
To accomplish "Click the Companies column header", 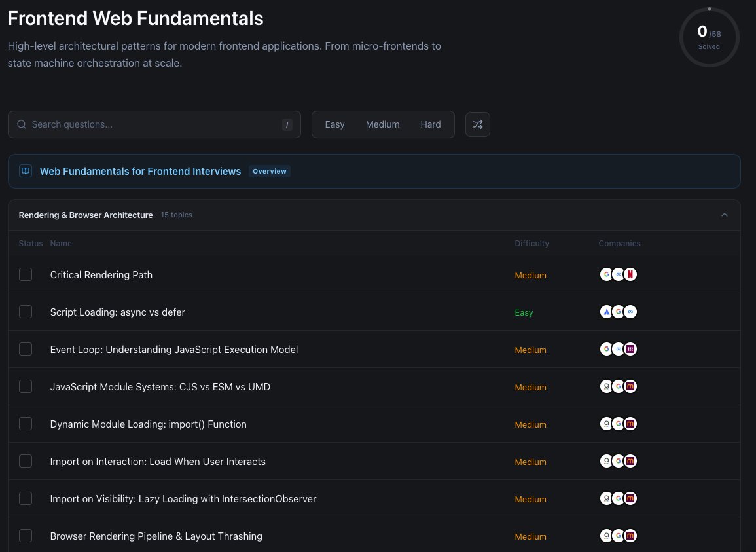I will coord(620,243).
